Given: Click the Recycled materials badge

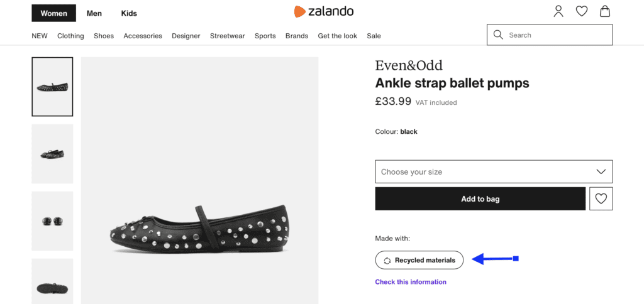Looking at the screenshot, I should 419,260.
